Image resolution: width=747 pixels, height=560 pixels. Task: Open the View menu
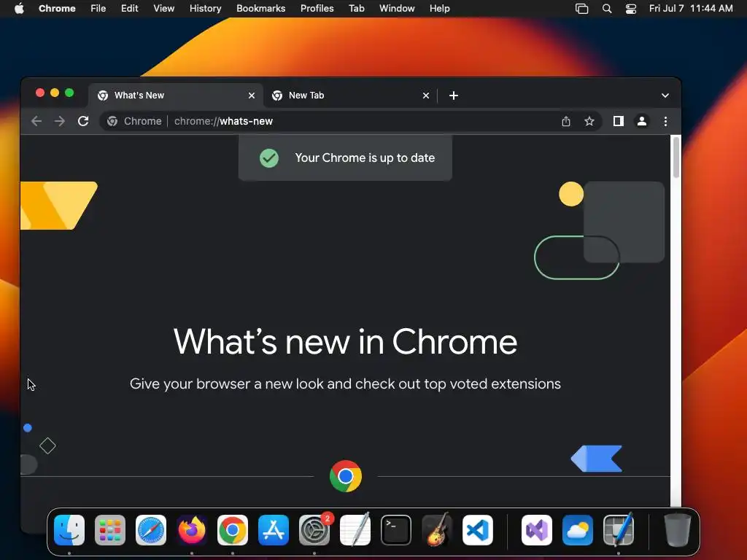[x=164, y=9]
